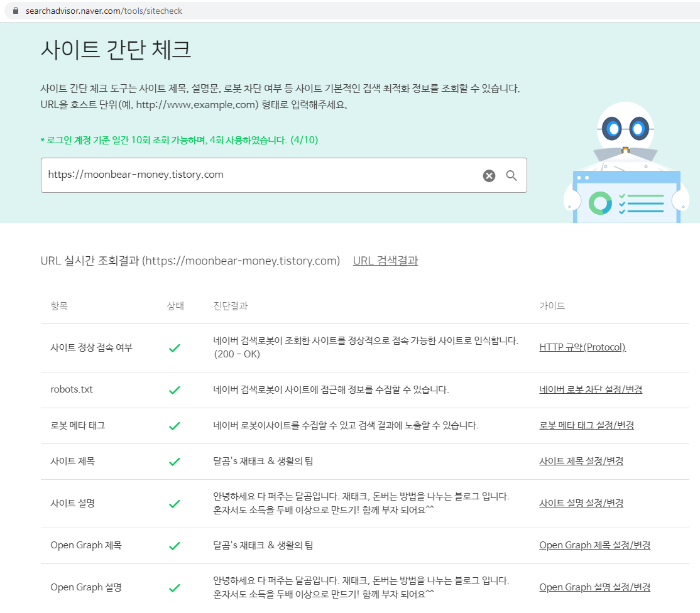
Task: Click the robots.txt diagnosis result text
Action: click(x=331, y=389)
